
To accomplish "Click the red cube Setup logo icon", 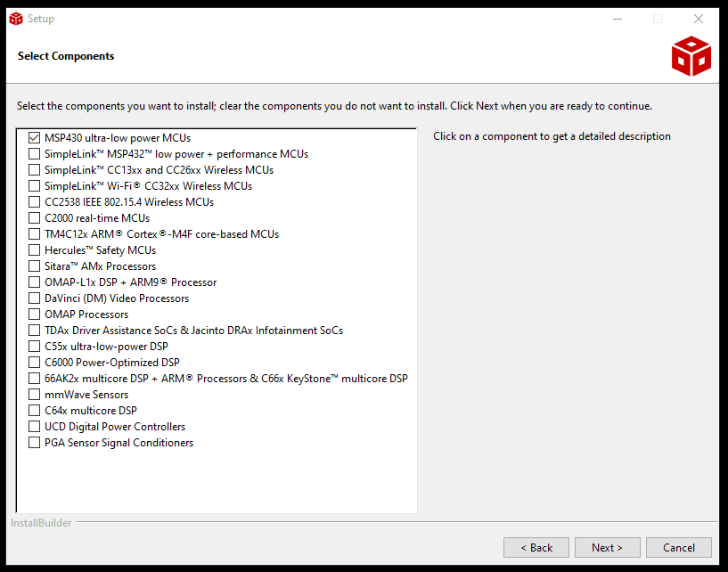I will (x=691, y=56).
